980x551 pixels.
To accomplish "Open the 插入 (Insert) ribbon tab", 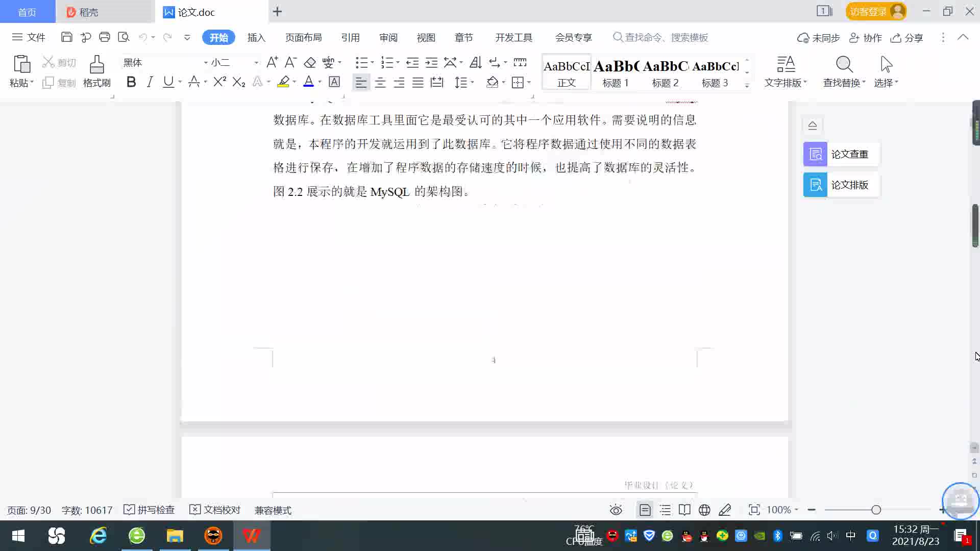I will tap(256, 38).
